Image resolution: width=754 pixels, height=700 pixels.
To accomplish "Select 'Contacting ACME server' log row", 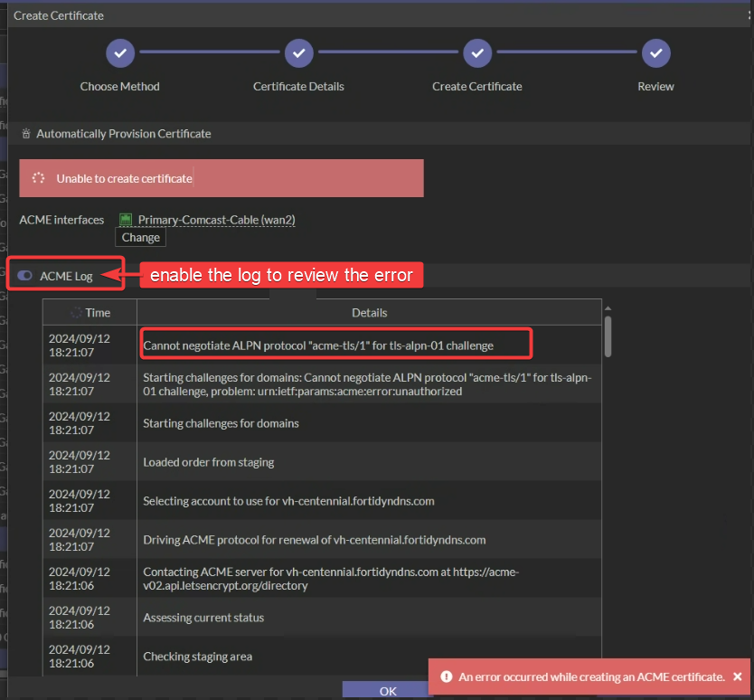I will (x=322, y=579).
